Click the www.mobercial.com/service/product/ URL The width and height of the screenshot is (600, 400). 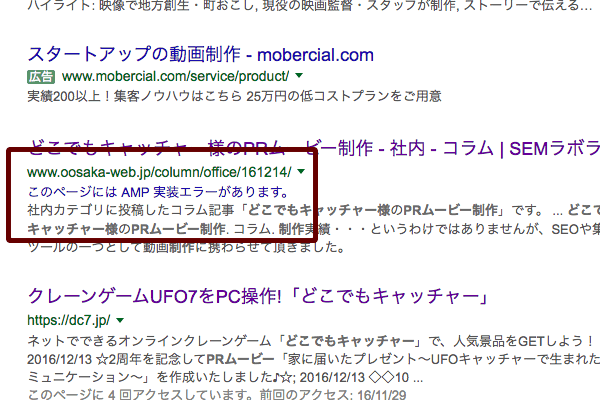coord(175,76)
